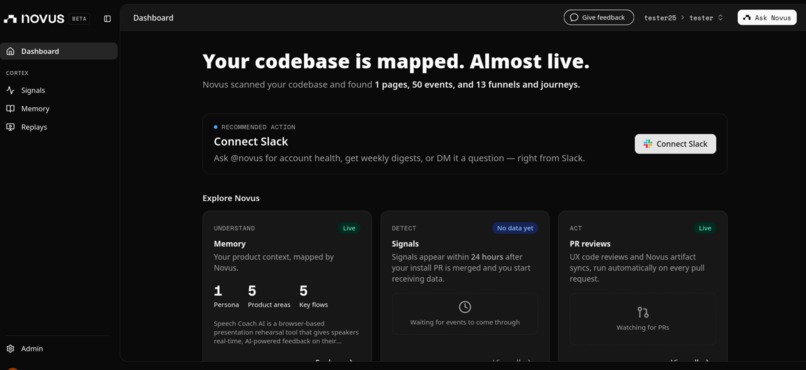Click the RECOMMENDED ACTION label
The image size is (806, 370).
point(259,127)
